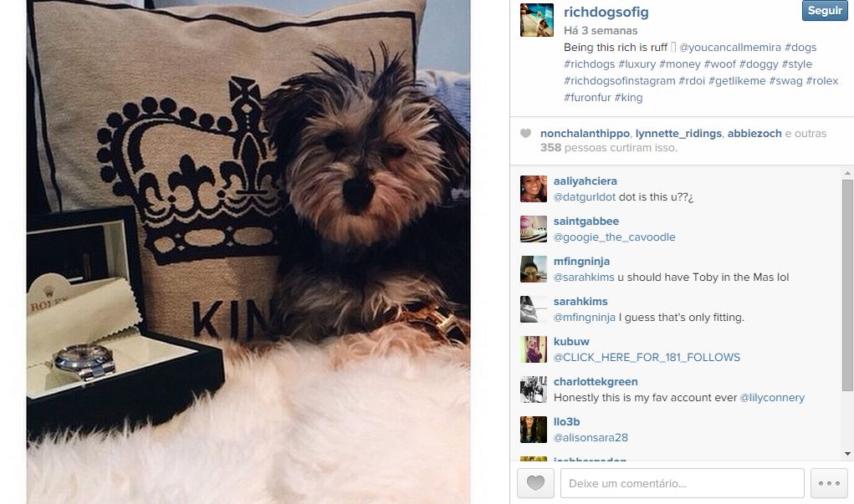Open nonchalanthippo liker profile link
The height and width of the screenshot is (504, 854).
(585, 134)
